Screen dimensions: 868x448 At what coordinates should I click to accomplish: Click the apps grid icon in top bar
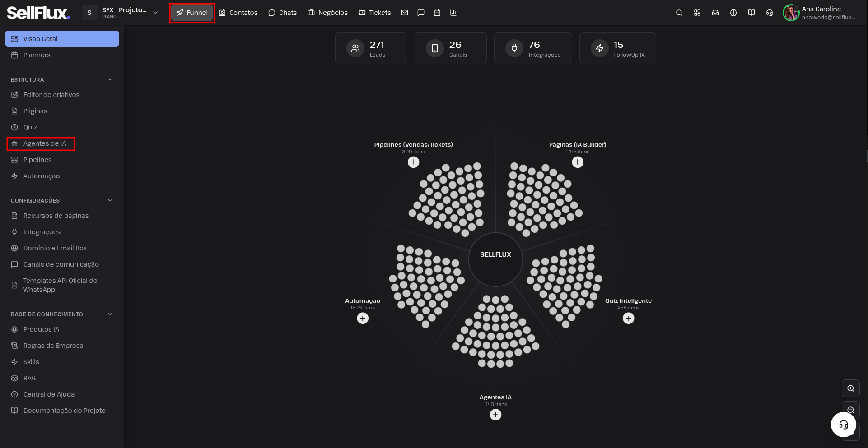[x=697, y=13]
